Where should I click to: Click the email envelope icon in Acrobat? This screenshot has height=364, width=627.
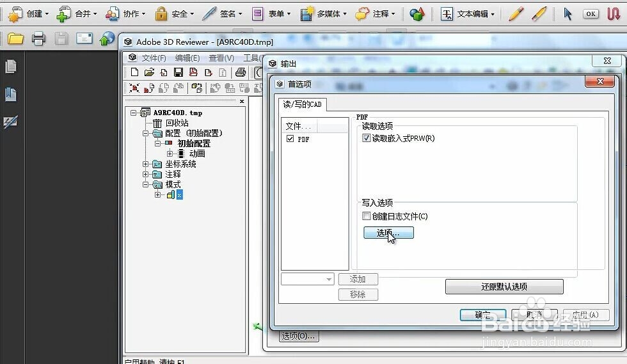(x=84, y=38)
